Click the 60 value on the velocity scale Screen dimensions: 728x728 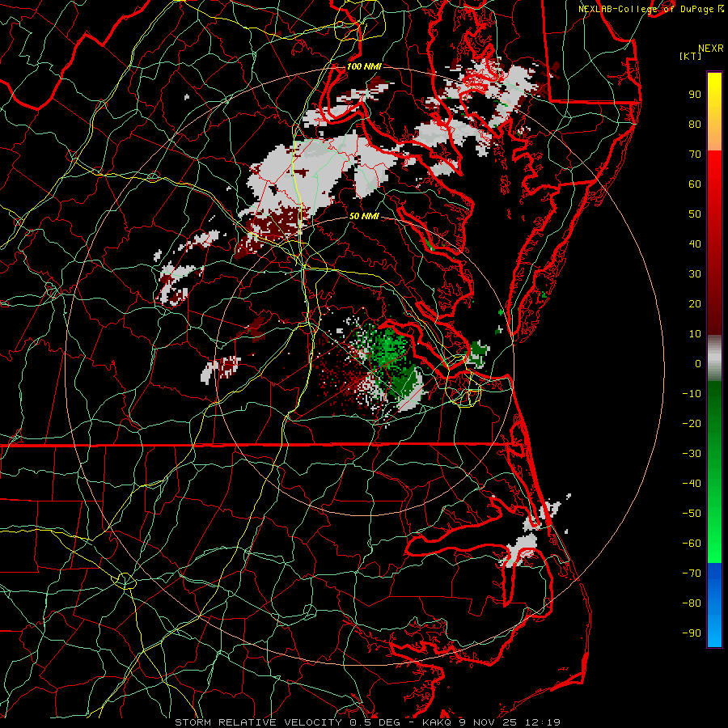[x=695, y=184]
